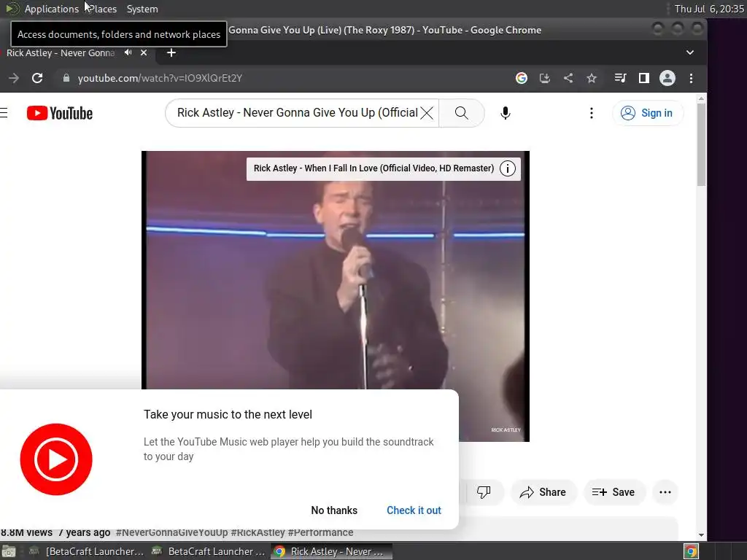Show desktop from taskbar corner icon
This screenshot has height=560, width=747.
(9, 551)
